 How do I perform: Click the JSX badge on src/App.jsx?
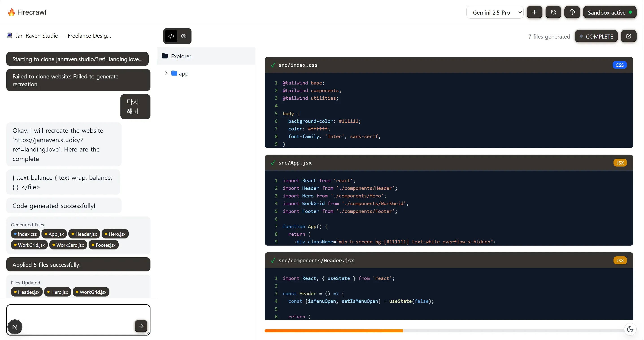pyautogui.click(x=620, y=163)
